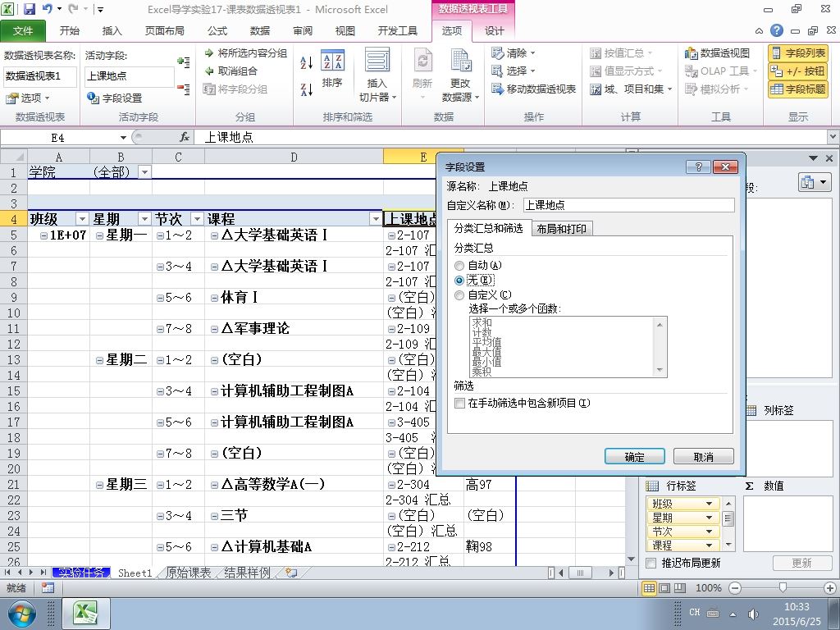This screenshot has width=840, height=630.
Task: Open Name Box dropdown arrow
Action: point(123,138)
